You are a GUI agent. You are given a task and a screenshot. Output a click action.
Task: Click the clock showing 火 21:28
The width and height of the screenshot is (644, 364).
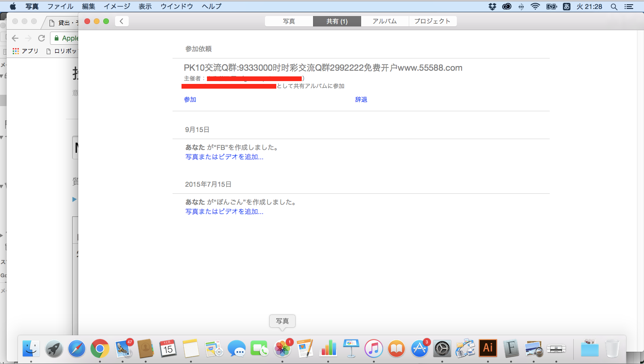(x=589, y=7)
